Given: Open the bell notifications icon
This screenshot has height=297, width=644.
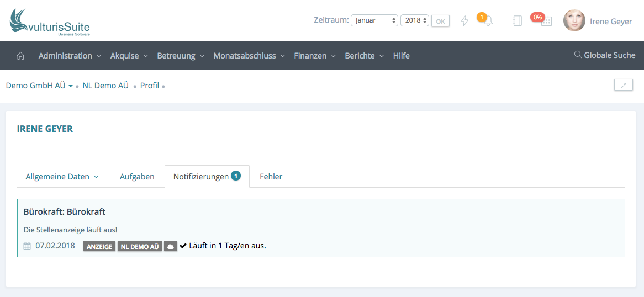Looking at the screenshot, I should [488, 21].
